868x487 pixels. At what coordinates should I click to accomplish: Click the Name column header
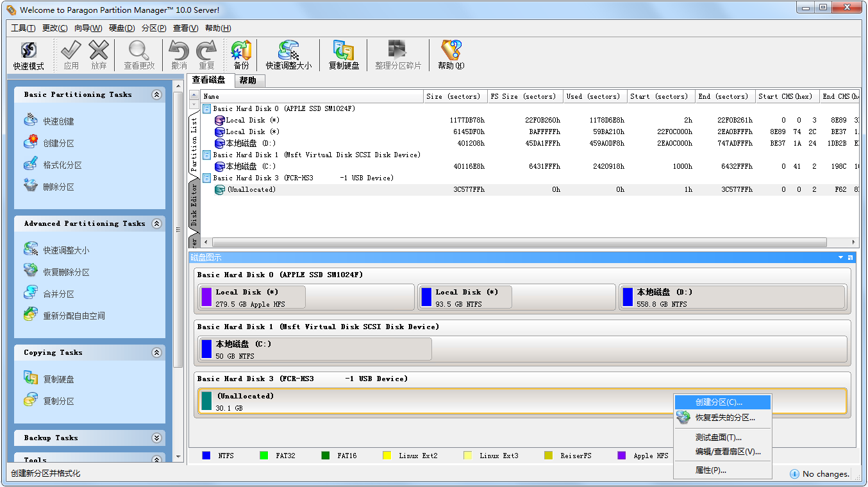pos(312,96)
